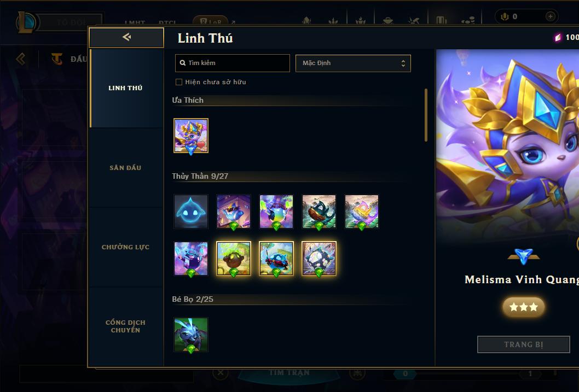Select the favorite Melisma Vinh Quang thumbnail
Viewport: 579px width, 392px height.
pyautogui.click(x=191, y=136)
